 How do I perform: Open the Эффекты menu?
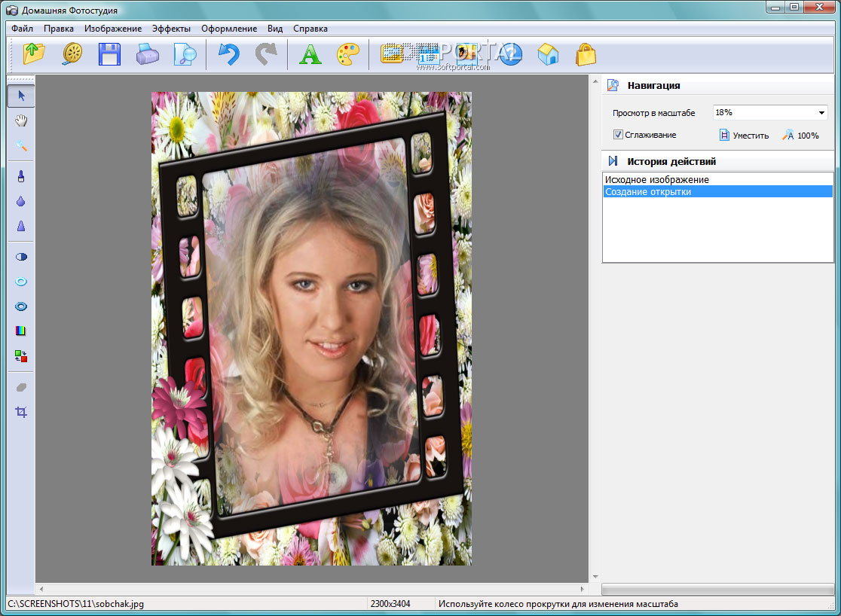[171, 29]
